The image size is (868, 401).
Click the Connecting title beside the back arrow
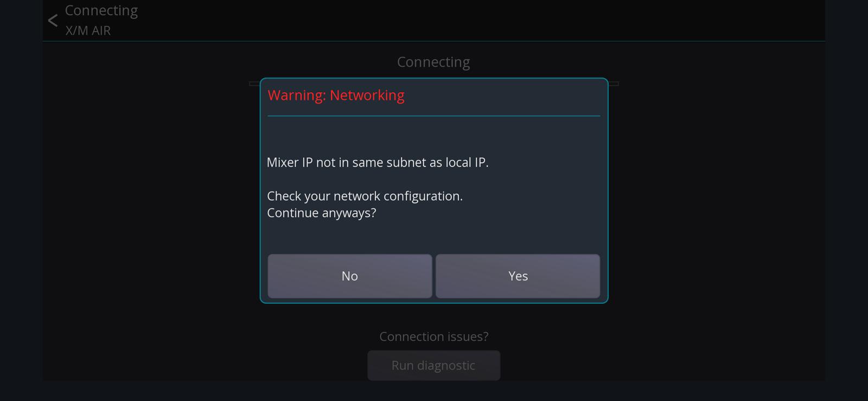click(x=101, y=11)
